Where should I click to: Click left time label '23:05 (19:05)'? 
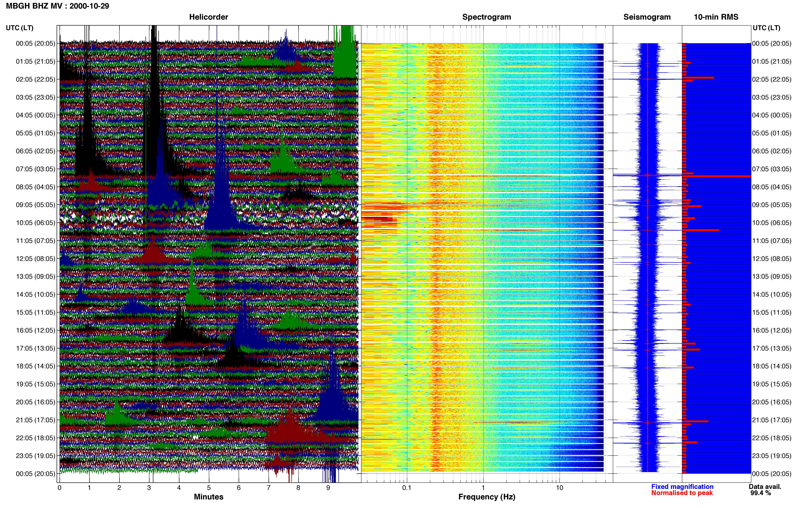point(36,456)
